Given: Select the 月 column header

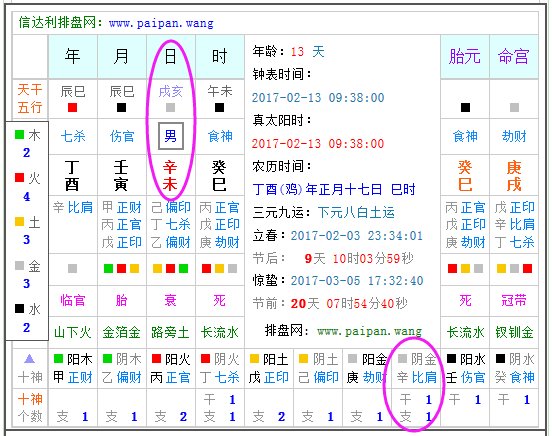Looking at the screenshot, I should (121, 56).
